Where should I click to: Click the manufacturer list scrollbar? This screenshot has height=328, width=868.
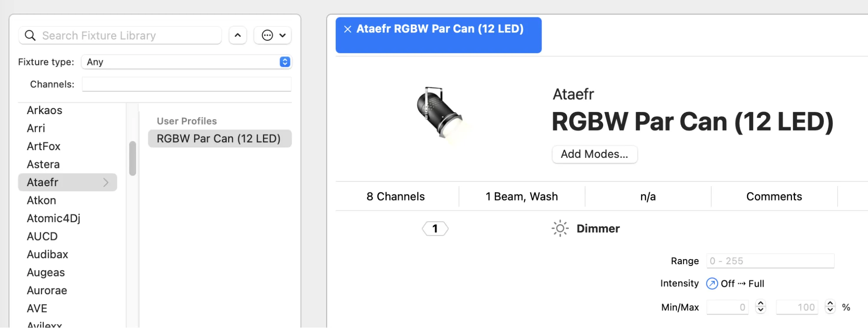pyautogui.click(x=132, y=158)
